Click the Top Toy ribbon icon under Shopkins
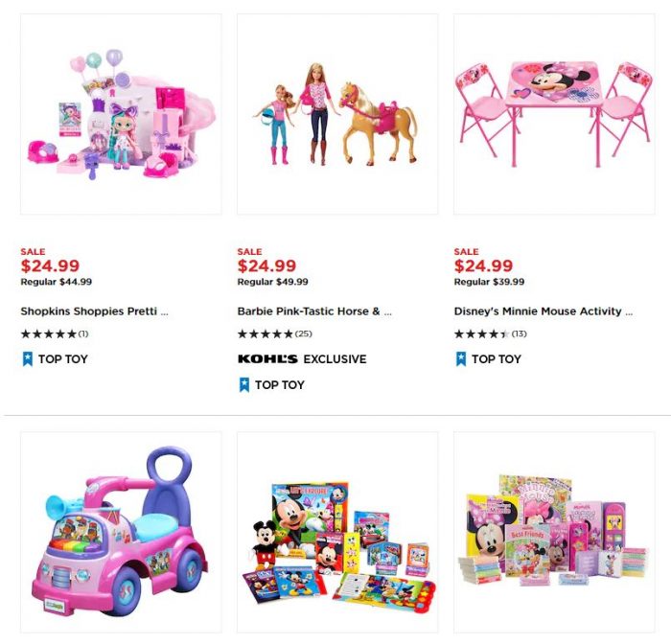 pos(28,359)
